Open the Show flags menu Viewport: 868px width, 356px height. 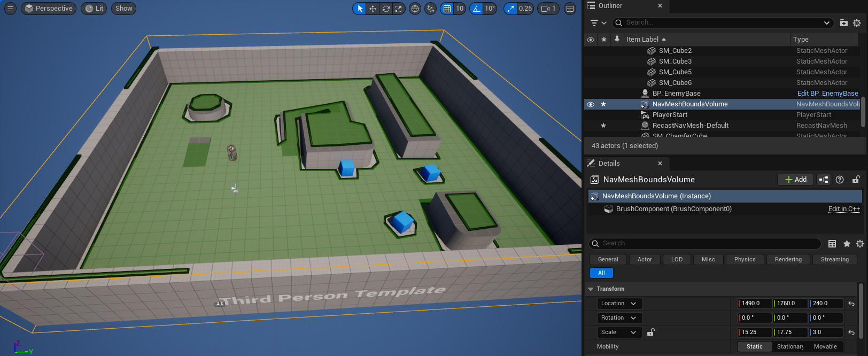click(123, 9)
